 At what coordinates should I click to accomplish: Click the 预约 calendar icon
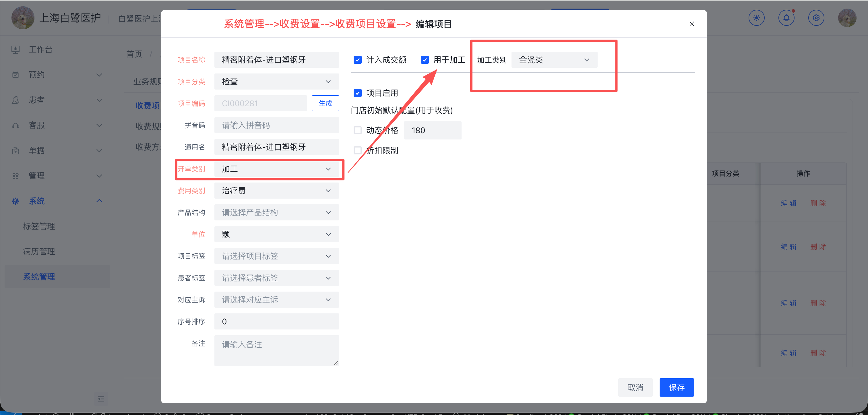tap(15, 75)
